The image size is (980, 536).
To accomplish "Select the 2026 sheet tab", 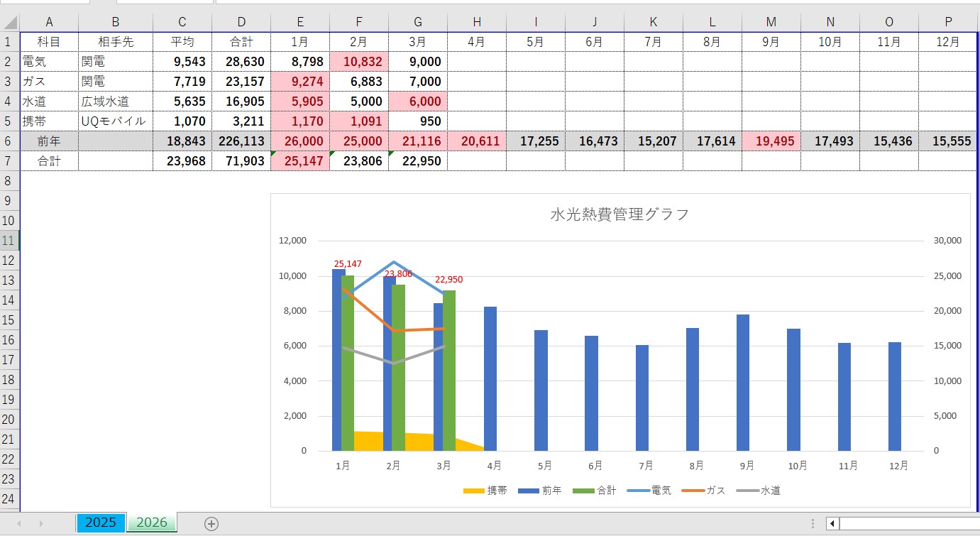I will click(152, 523).
